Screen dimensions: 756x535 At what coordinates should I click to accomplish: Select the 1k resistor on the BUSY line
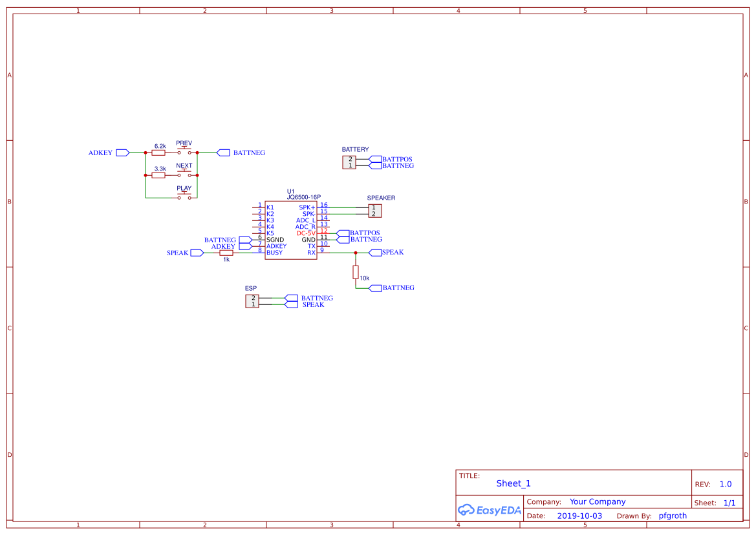coord(226,253)
